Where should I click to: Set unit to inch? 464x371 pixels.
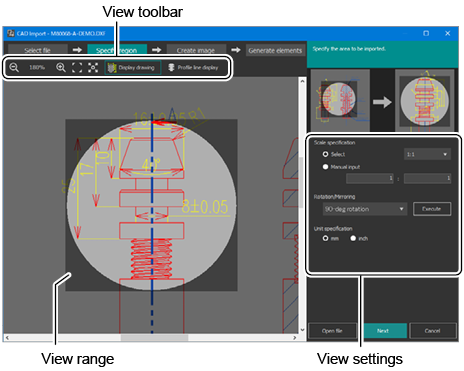353,238
